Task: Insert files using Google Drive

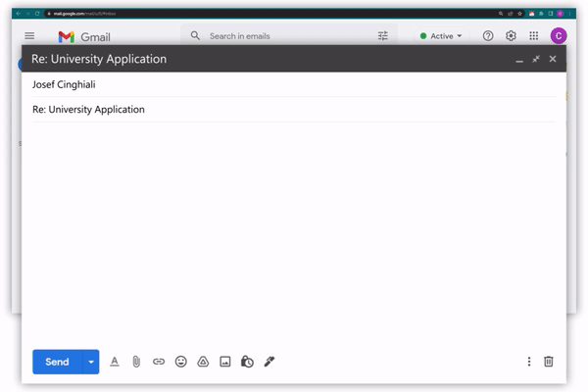Action: pyautogui.click(x=203, y=362)
